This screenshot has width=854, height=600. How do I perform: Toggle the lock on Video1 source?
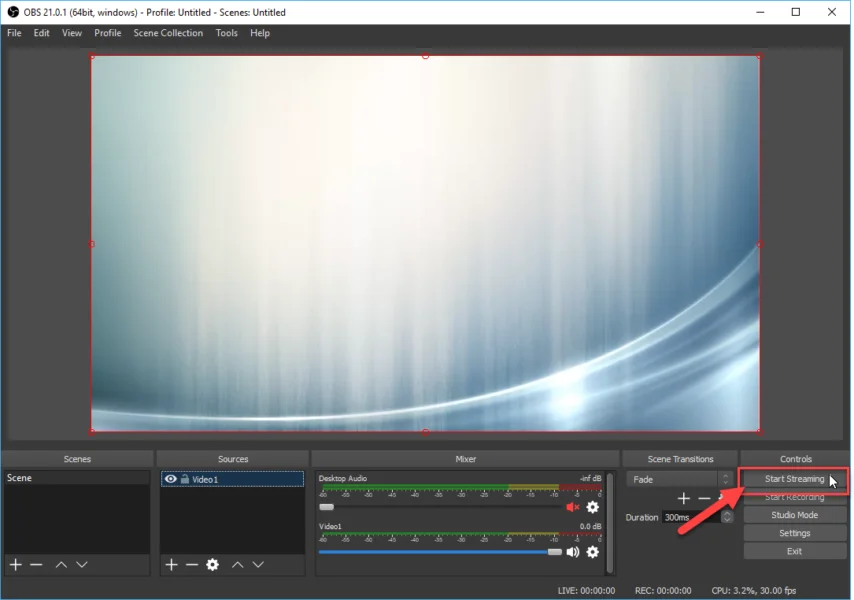click(x=185, y=480)
